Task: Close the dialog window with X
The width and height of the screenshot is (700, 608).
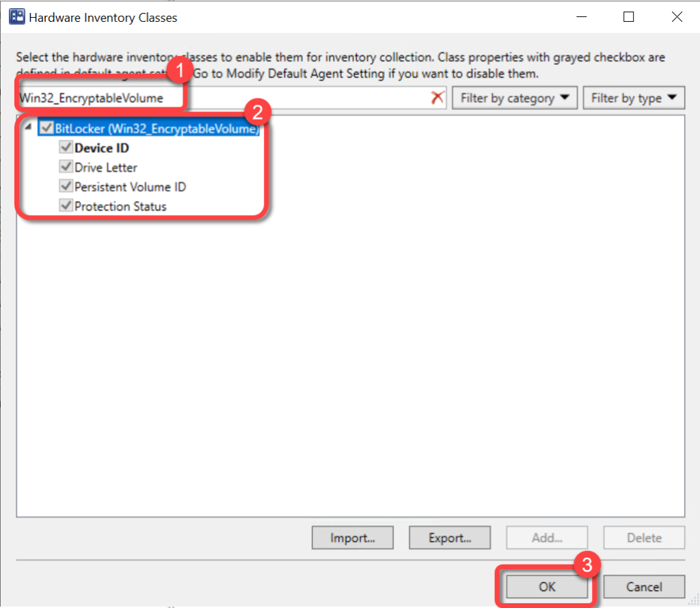Action: click(x=677, y=18)
